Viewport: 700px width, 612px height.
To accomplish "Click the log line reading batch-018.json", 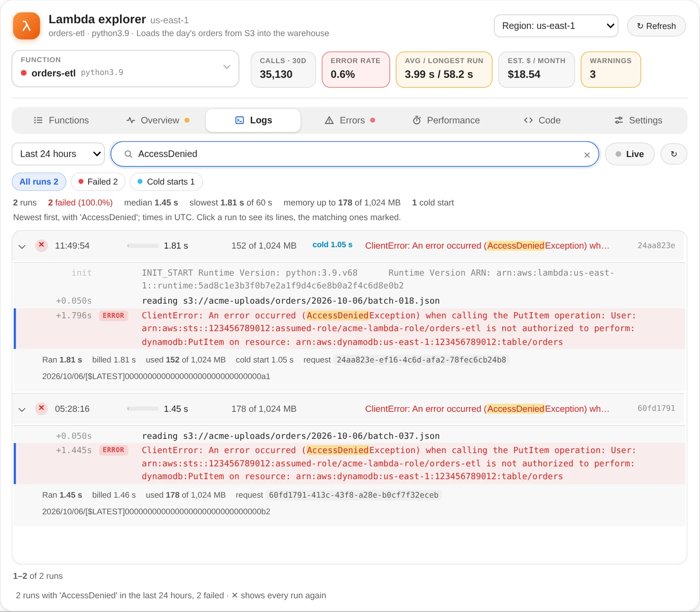I will [x=349, y=301].
